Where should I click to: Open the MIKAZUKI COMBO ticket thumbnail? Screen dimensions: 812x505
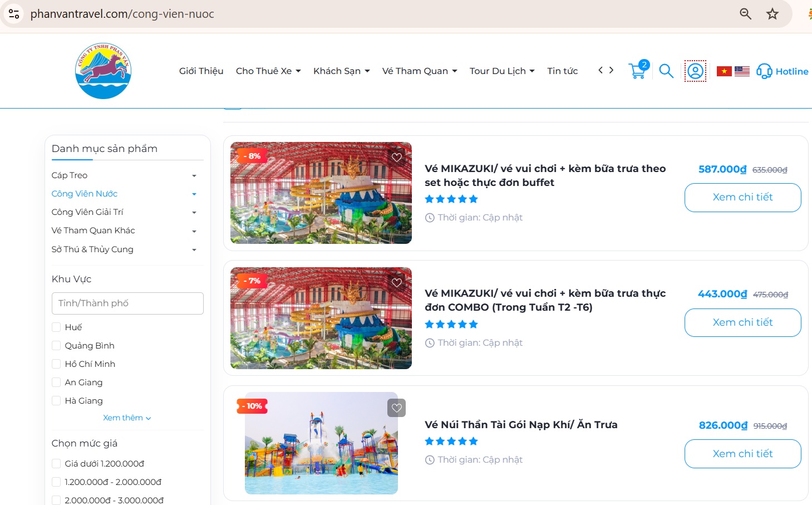click(x=321, y=318)
